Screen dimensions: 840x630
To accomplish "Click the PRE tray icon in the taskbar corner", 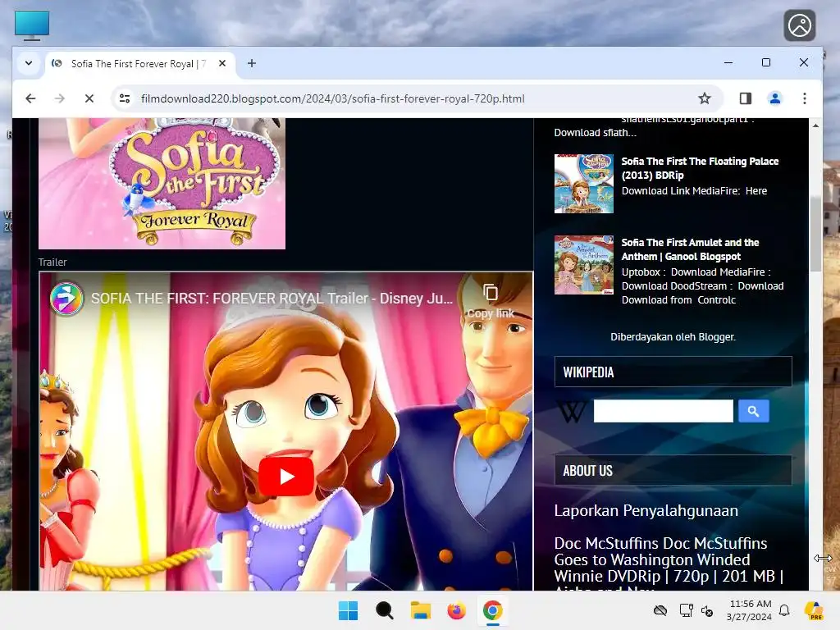I will click(815, 610).
